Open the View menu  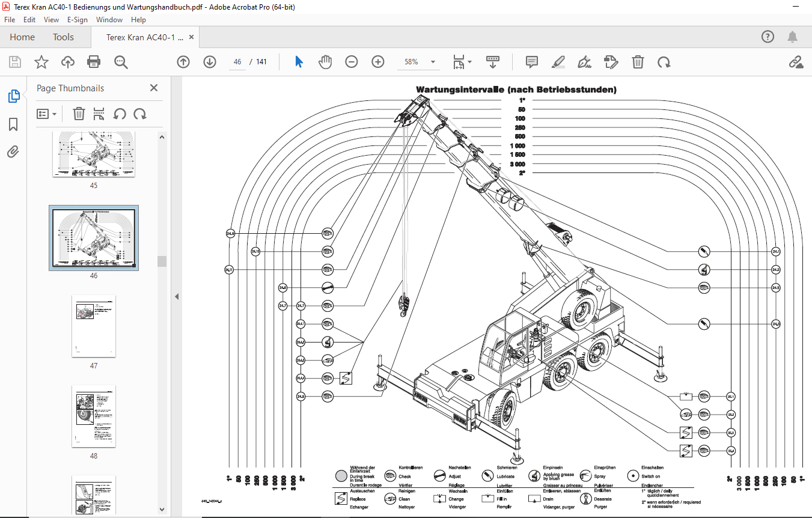click(51, 19)
